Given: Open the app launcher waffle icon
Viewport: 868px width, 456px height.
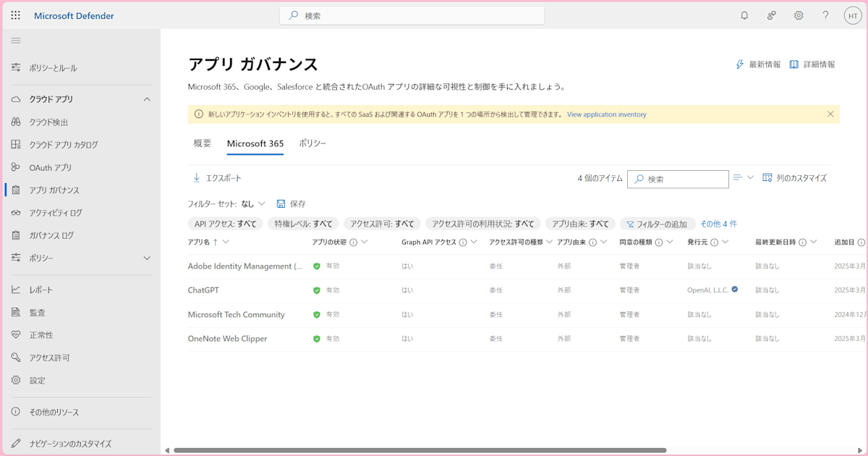Looking at the screenshot, I should pos(16,15).
